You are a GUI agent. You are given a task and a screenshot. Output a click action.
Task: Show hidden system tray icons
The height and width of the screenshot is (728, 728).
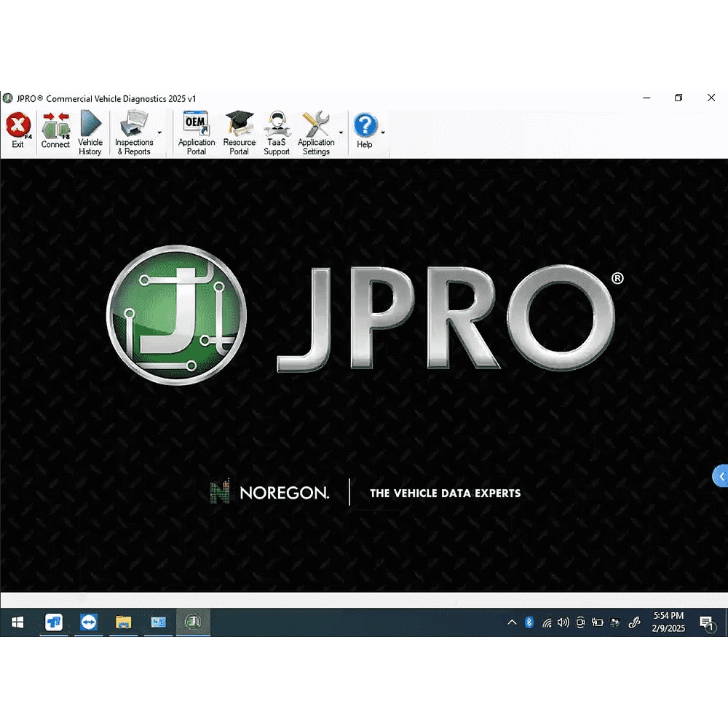[x=512, y=622]
